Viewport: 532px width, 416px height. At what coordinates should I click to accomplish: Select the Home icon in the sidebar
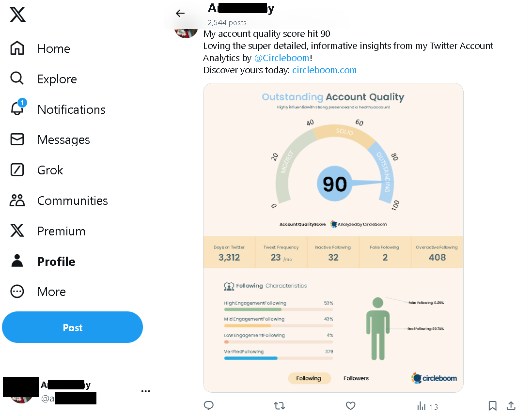point(16,48)
